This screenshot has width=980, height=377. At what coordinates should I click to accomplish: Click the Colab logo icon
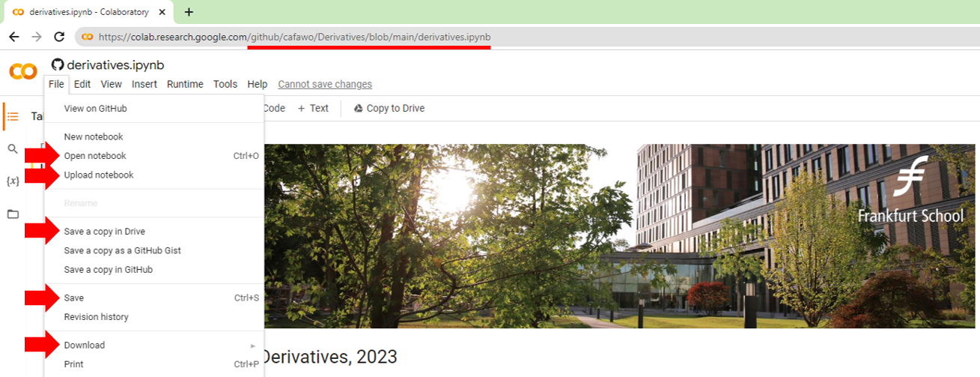point(22,71)
